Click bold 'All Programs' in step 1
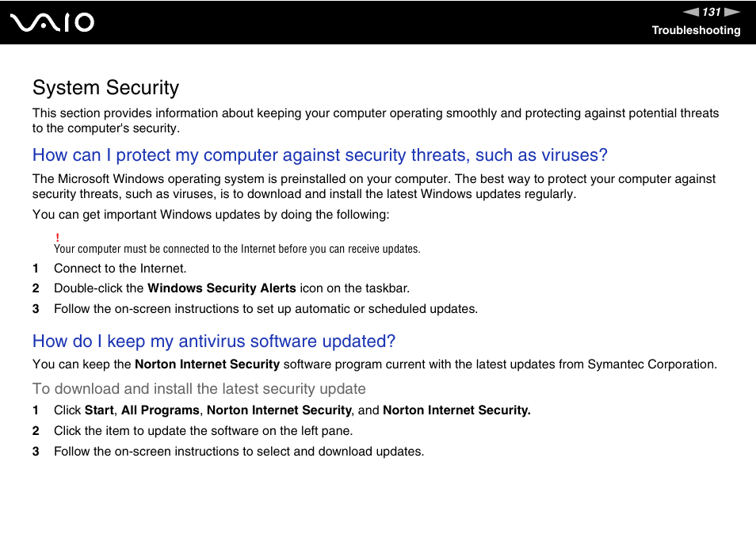The height and width of the screenshot is (534, 756). point(160,410)
